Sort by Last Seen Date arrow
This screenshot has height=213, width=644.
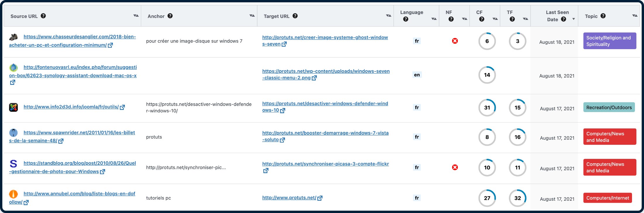tap(574, 19)
